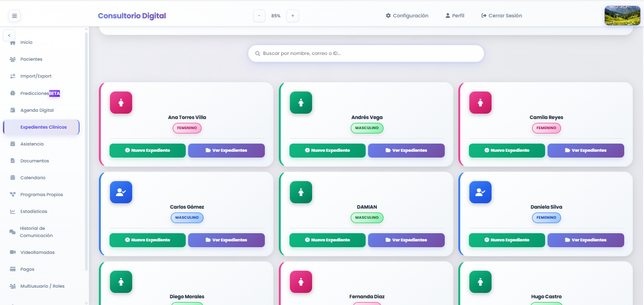Click the Cerrar Sesión logout icon
Screen dimensions: 644x305
(484, 15)
